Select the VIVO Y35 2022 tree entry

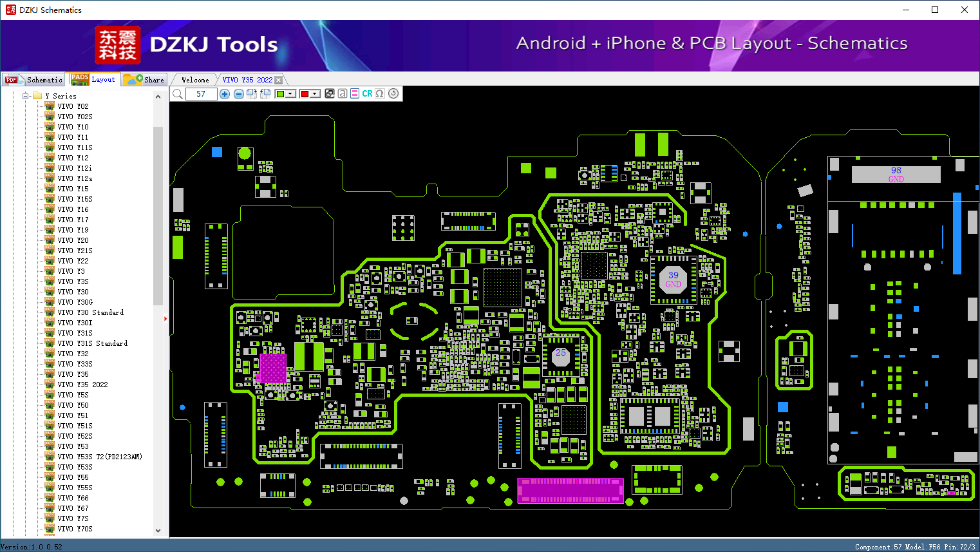pos(82,385)
